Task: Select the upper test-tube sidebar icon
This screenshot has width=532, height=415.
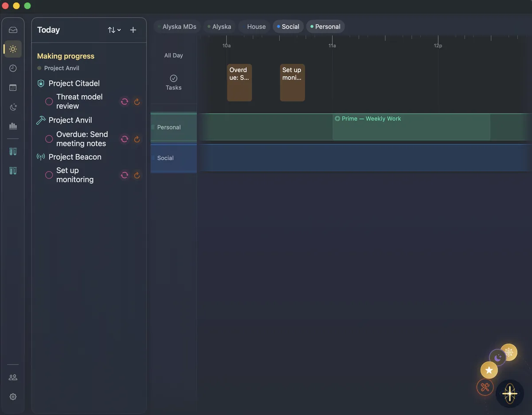Action: 13,151
